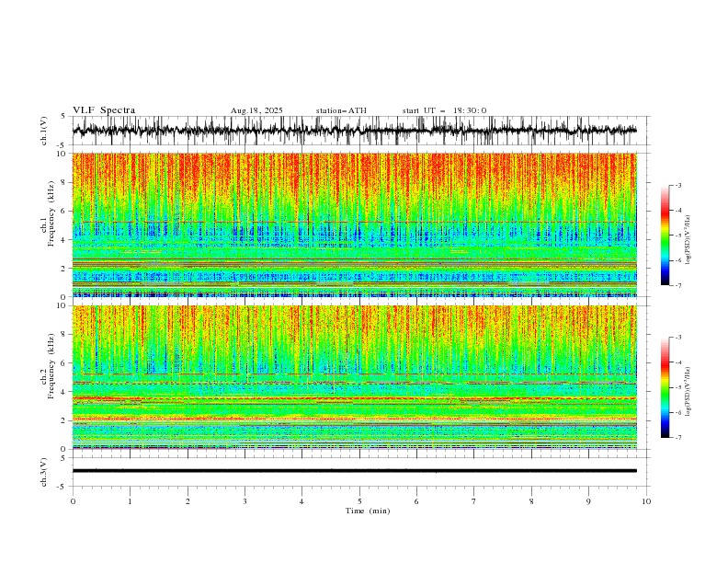The height and width of the screenshot is (563, 728).
Task: Click the ch.2 frequency spectrogram panel
Action: (354, 377)
